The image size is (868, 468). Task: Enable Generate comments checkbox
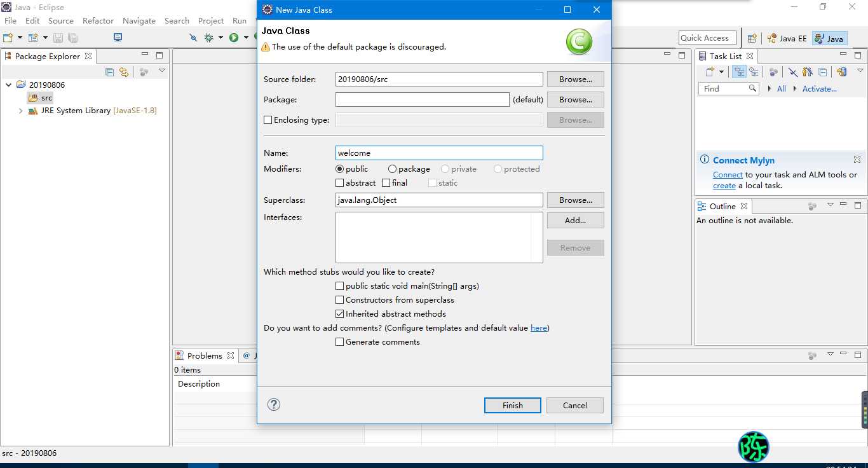(x=340, y=342)
